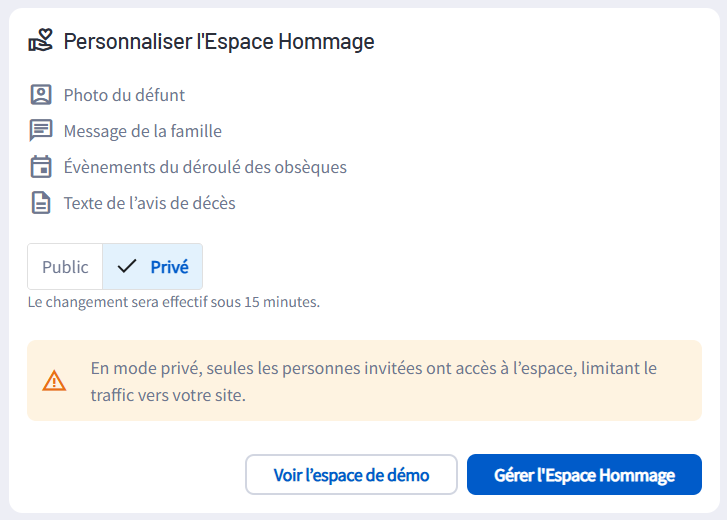Image resolution: width=727 pixels, height=520 pixels.
Task: Click the calendar icon for Évènements
Action: [x=40, y=167]
